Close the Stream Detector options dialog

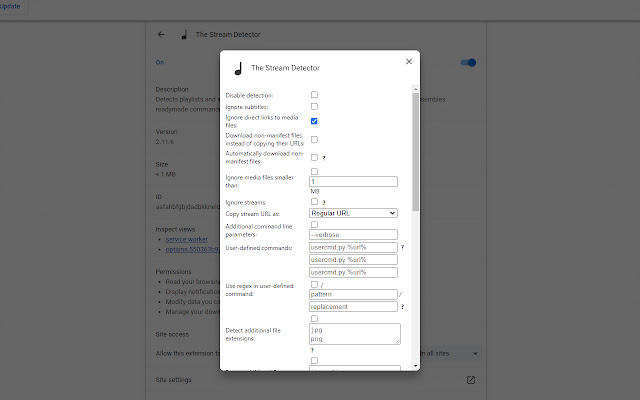coord(409,62)
